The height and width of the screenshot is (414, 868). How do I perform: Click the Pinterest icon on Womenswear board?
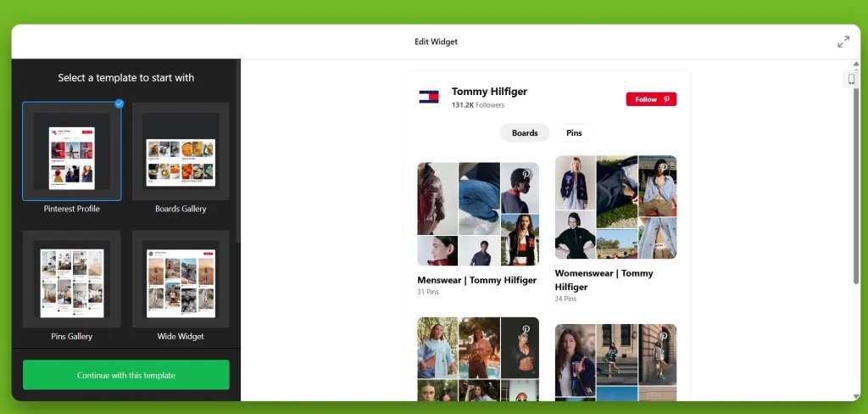pyautogui.click(x=664, y=167)
